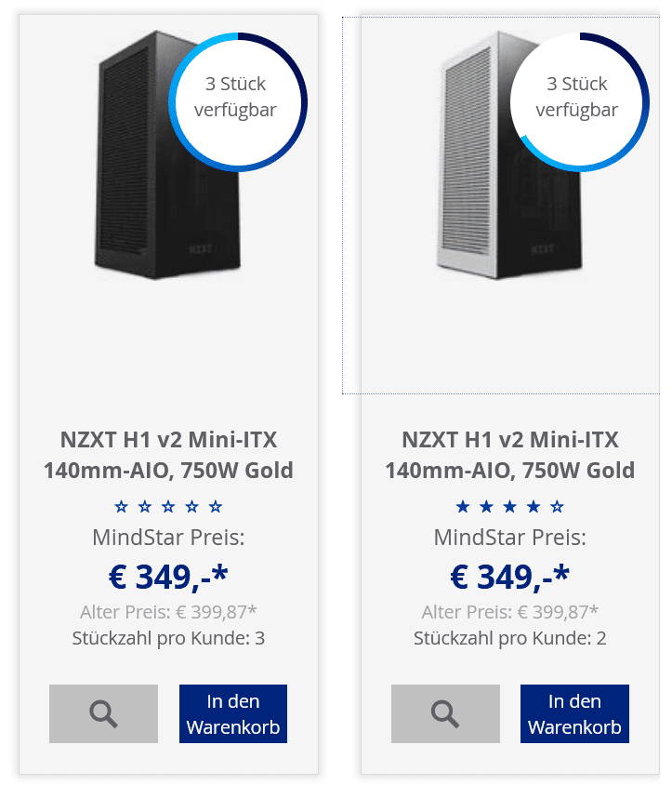Click the left '3 Stück verfügbar' availability circle

tap(238, 102)
